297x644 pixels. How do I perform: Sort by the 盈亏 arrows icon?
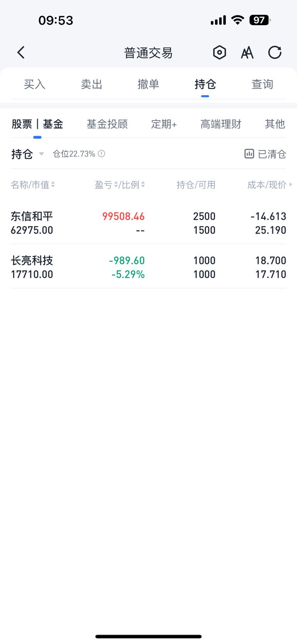[116, 185]
